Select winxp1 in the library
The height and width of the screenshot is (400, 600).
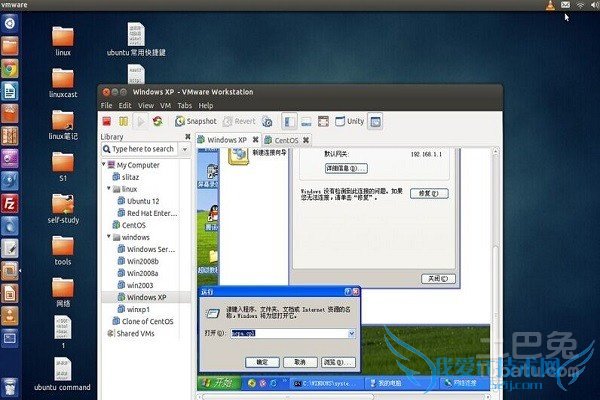tap(134, 309)
